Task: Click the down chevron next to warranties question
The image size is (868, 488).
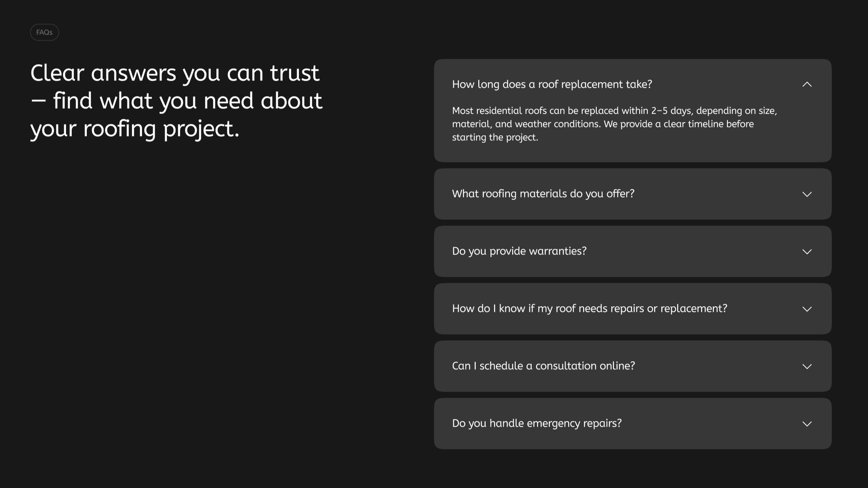Action: pos(807,252)
